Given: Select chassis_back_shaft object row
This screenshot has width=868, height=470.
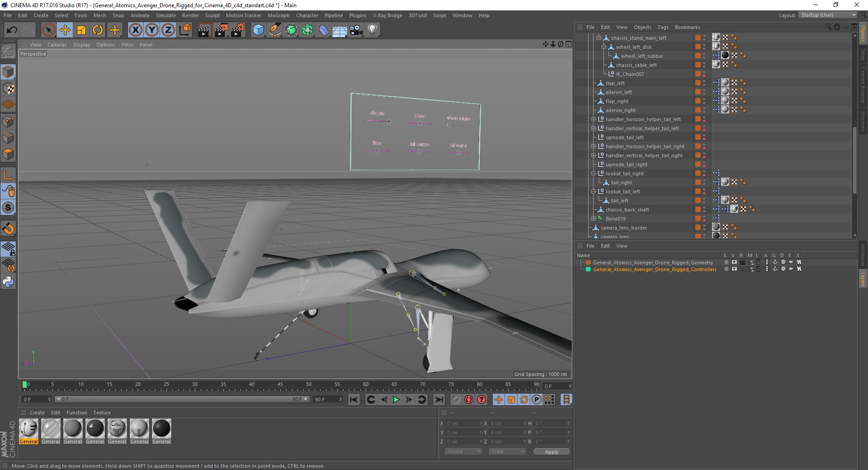Looking at the screenshot, I should pos(627,210).
